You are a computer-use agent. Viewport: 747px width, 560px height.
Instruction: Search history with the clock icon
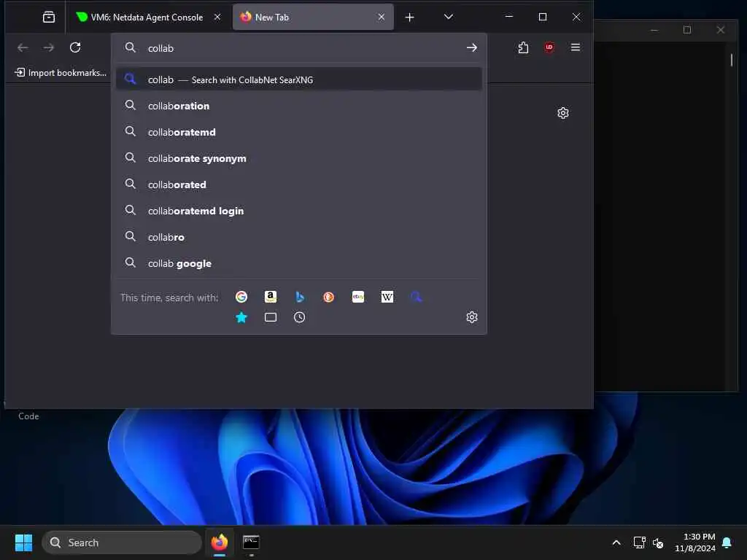[x=300, y=317]
